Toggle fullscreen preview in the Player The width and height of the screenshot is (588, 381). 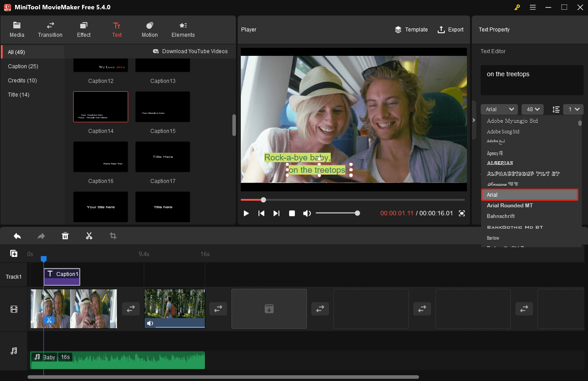tap(462, 213)
